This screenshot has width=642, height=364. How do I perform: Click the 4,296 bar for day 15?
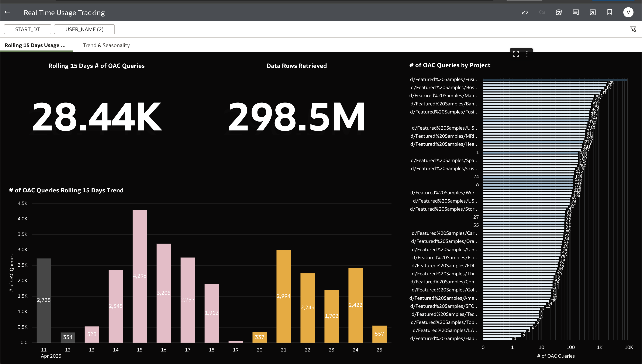point(140,276)
